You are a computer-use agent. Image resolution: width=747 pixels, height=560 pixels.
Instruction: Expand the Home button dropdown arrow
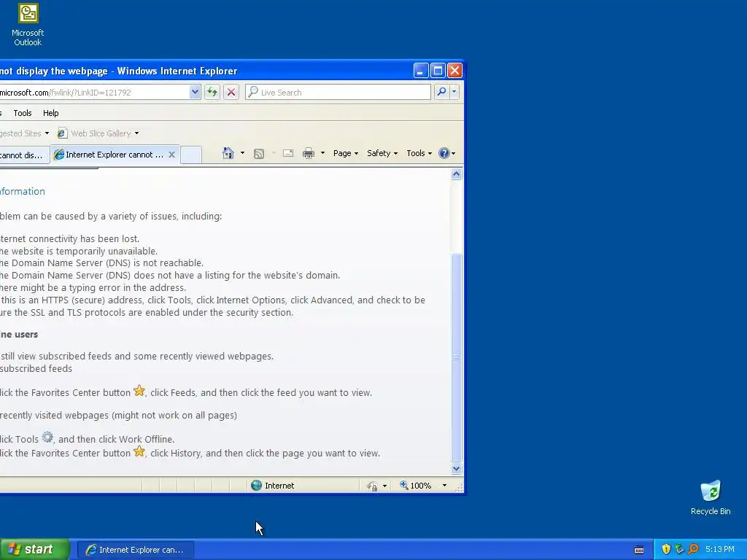point(242,153)
